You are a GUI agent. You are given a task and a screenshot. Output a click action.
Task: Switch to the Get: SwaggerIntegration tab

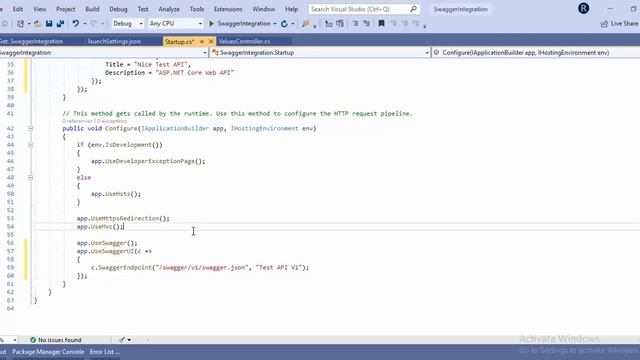coord(32,42)
